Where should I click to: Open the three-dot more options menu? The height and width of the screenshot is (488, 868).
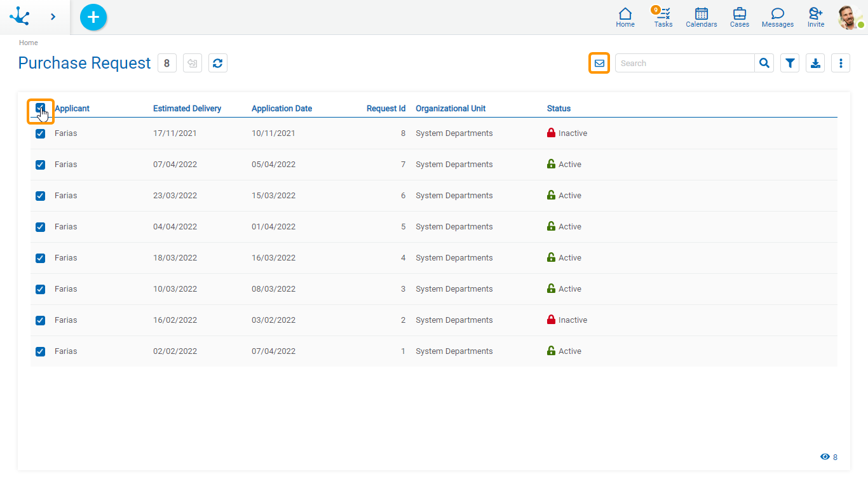[x=841, y=63]
